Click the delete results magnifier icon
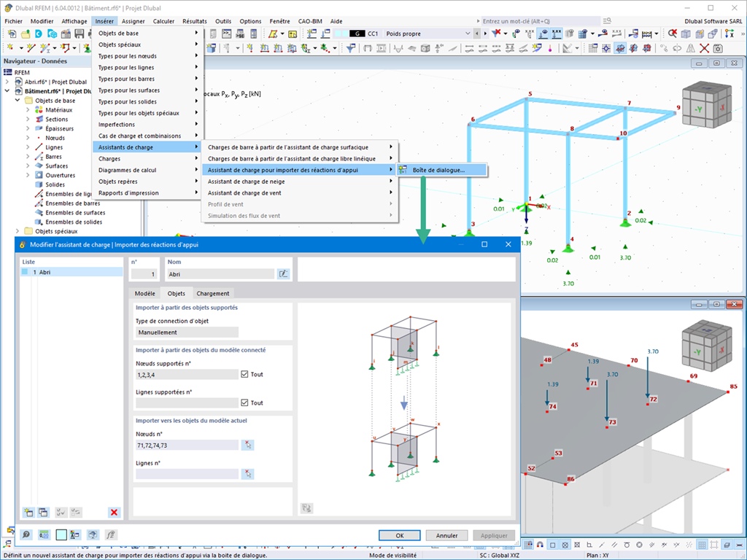This screenshot has width=747, height=560. [x=672, y=34]
